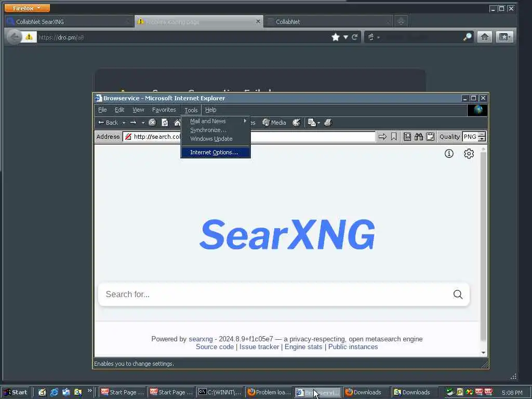Click the warning identity icon in Firefox URL bar
This screenshot has height=399, width=532.
[29, 37]
